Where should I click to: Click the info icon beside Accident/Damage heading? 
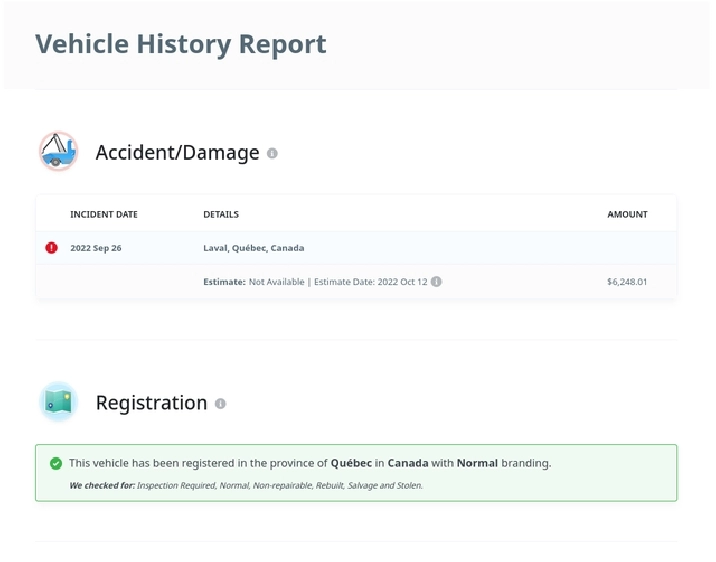click(272, 153)
